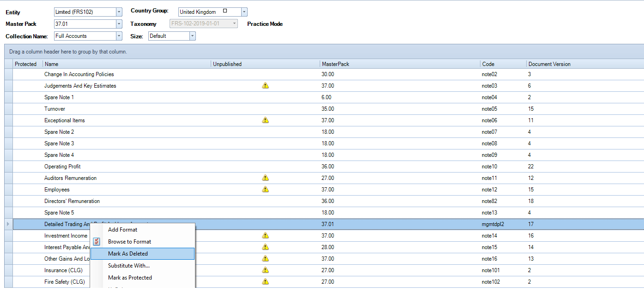Click the warning icon for Insurance (CLG)
The width and height of the screenshot is (644, 292).
[x=265, y=270]
